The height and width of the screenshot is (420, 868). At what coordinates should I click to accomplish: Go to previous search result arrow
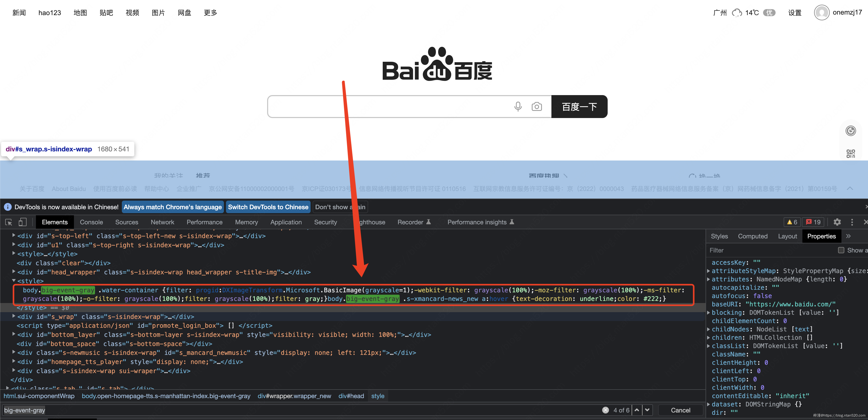pos(637,410)
